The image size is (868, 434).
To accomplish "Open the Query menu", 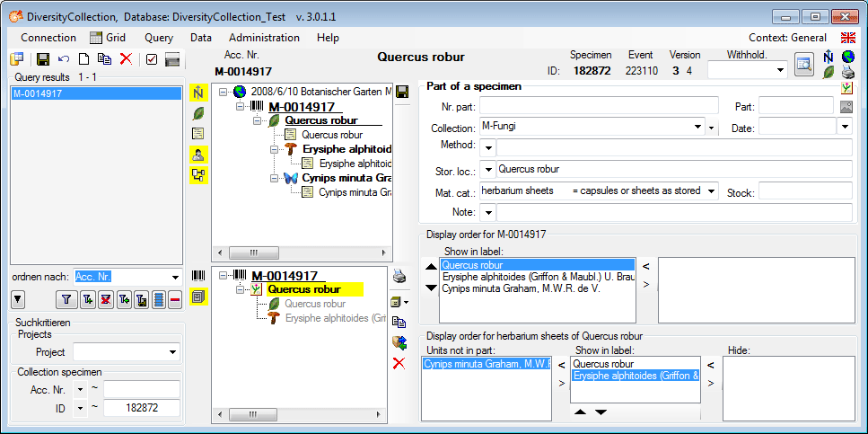I will pyautogui.click(x=158, y=38).
